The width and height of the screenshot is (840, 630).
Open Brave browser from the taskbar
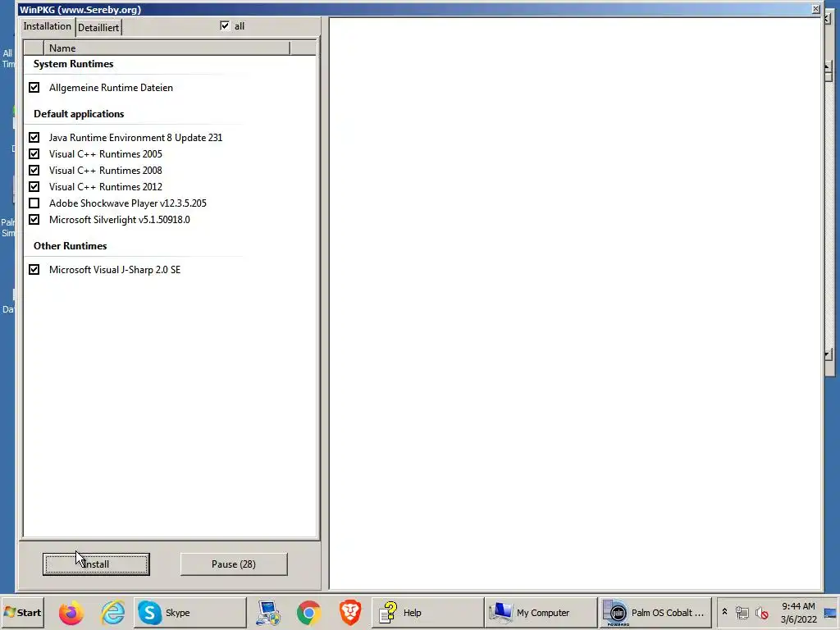click(x=349, y=613)
